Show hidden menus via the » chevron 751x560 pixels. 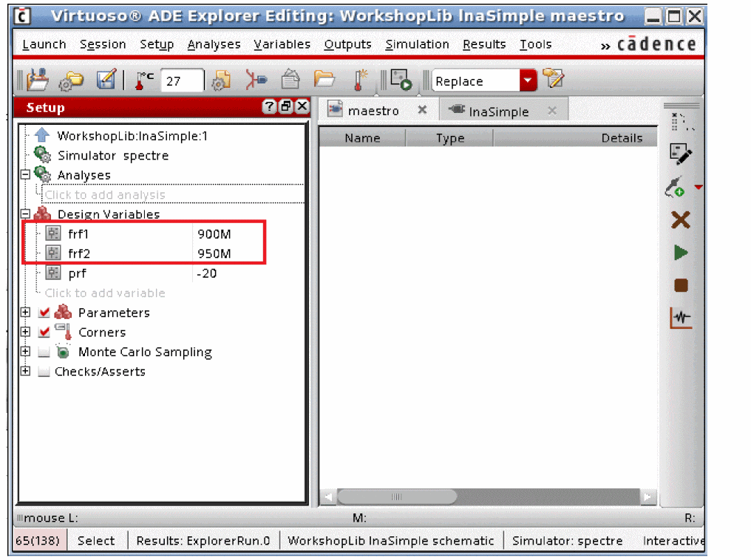tap(605, 46)
